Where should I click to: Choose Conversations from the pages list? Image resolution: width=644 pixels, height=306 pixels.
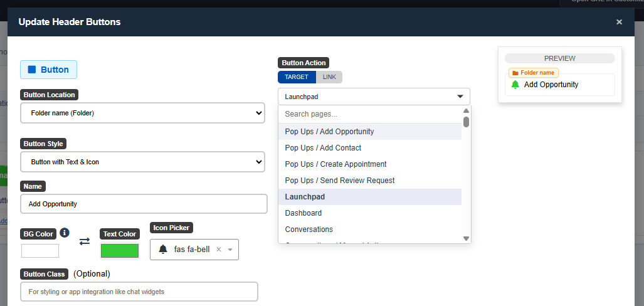coord(369,229)
